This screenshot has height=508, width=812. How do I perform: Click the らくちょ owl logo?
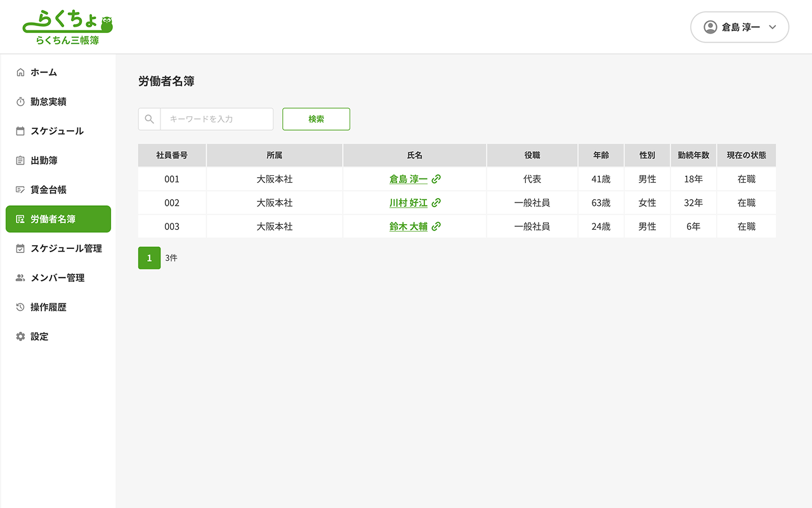(68, 28)
